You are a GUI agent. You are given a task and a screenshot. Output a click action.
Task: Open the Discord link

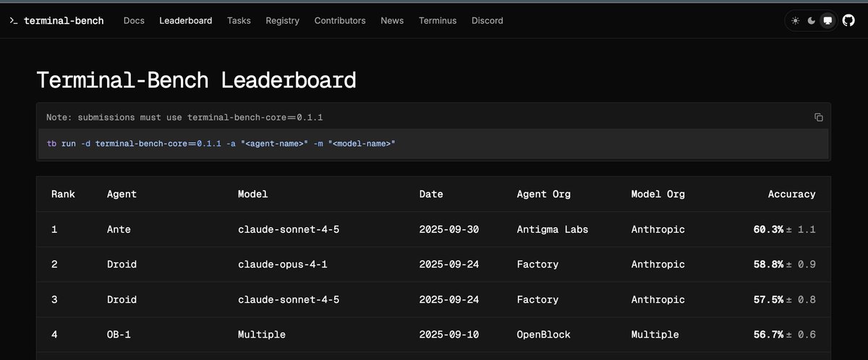pos(488,21)
